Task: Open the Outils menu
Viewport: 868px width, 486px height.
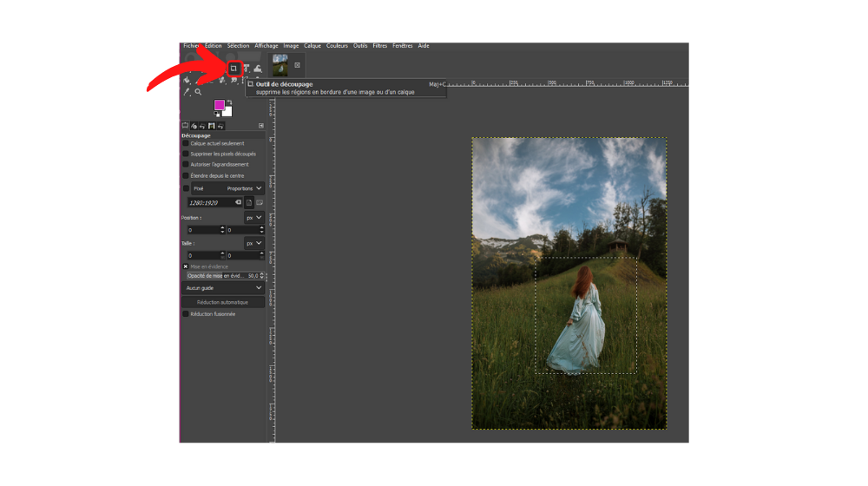Action: click(360, 46)
